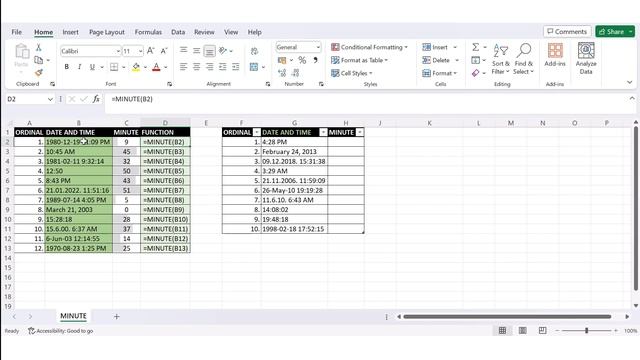
Task: Click Middle Align icon
Action: pyautogui.click(x=197, y=50)
